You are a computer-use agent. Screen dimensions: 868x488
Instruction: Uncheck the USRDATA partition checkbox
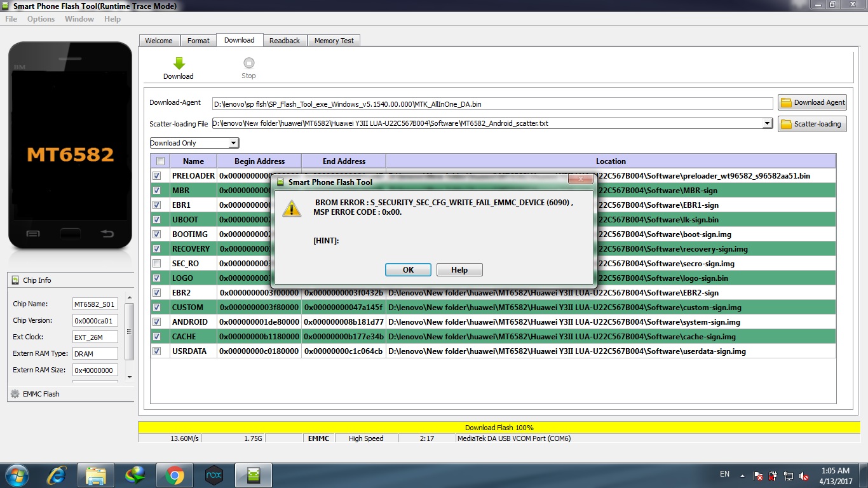[157, 351]
